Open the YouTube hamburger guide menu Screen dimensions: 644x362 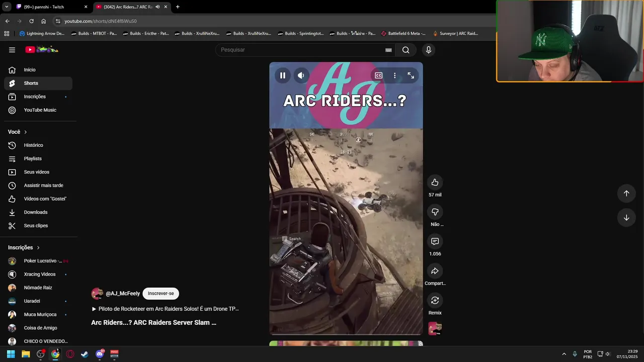[12, 50]
